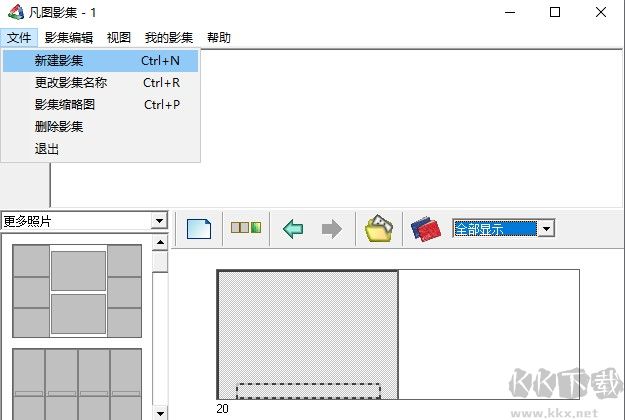Open the 影集编辑 menu

coord(69,37)
